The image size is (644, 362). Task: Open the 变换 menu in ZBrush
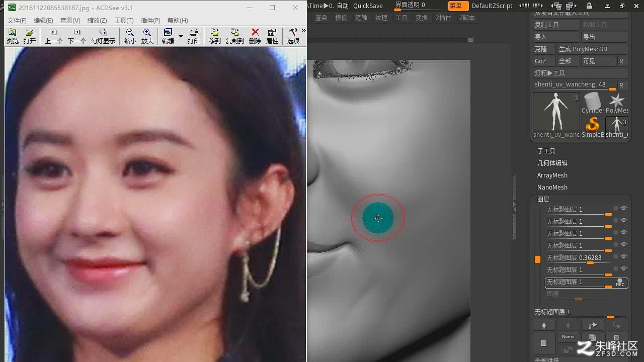[x=422, y=18]
